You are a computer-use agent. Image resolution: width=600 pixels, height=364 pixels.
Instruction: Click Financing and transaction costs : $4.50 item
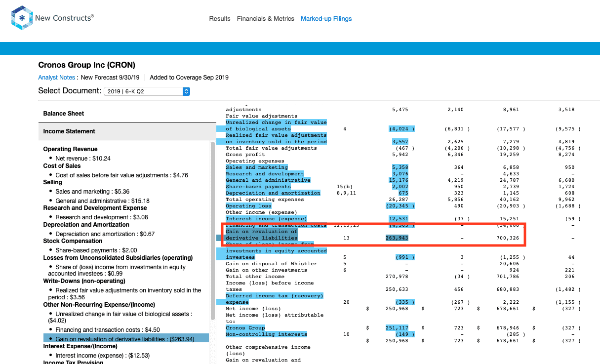(x=107, y=330)
